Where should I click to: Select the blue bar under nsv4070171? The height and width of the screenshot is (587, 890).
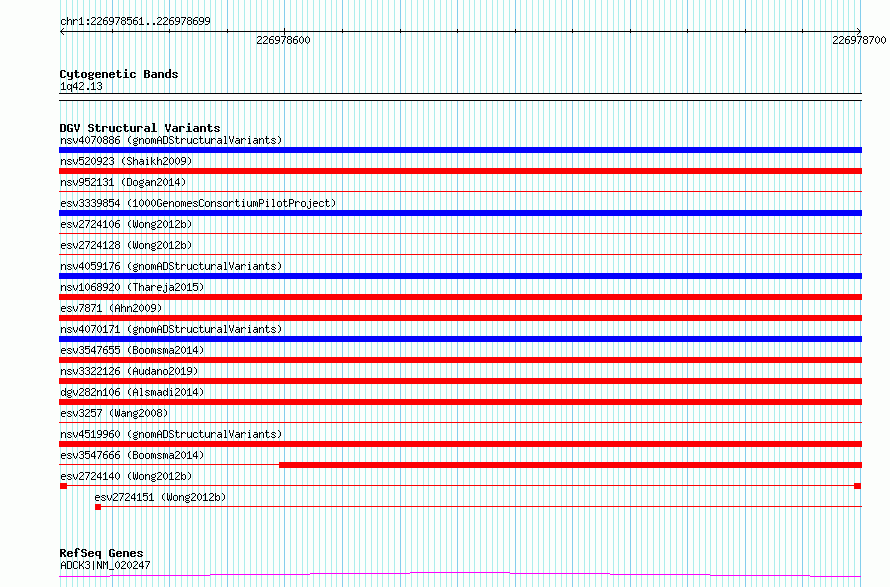coord(460,339)
